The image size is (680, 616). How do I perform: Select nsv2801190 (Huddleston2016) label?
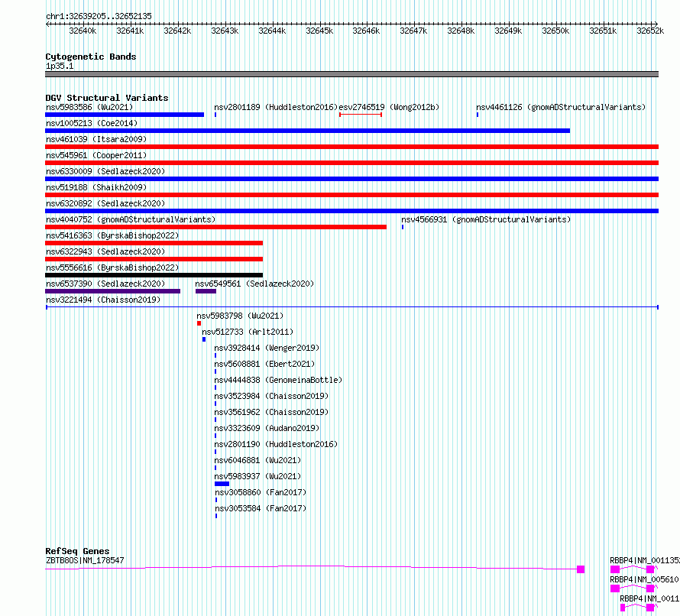click(x=276, y=444)
